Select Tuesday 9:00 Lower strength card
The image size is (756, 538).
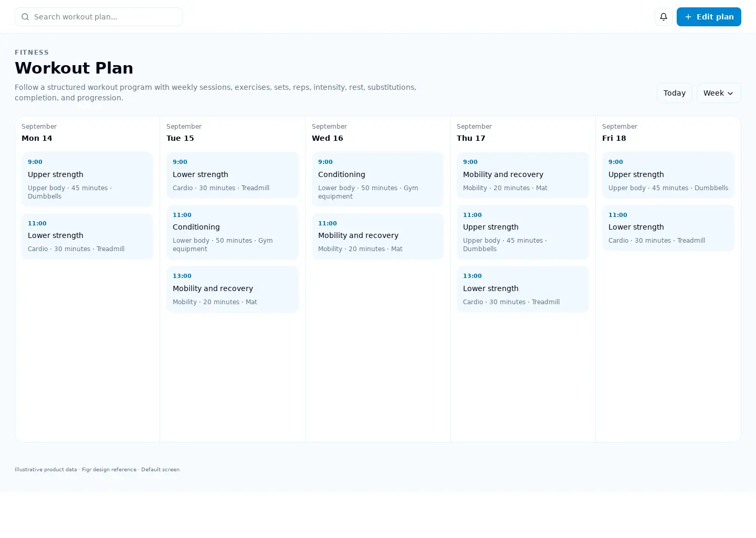coord(233,175)
